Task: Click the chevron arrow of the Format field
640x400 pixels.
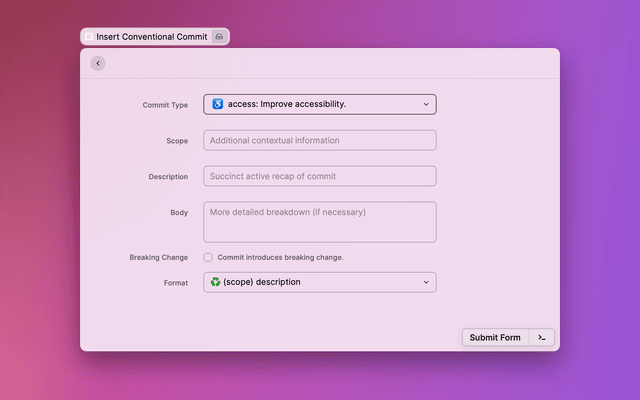Action: (425, 282)
